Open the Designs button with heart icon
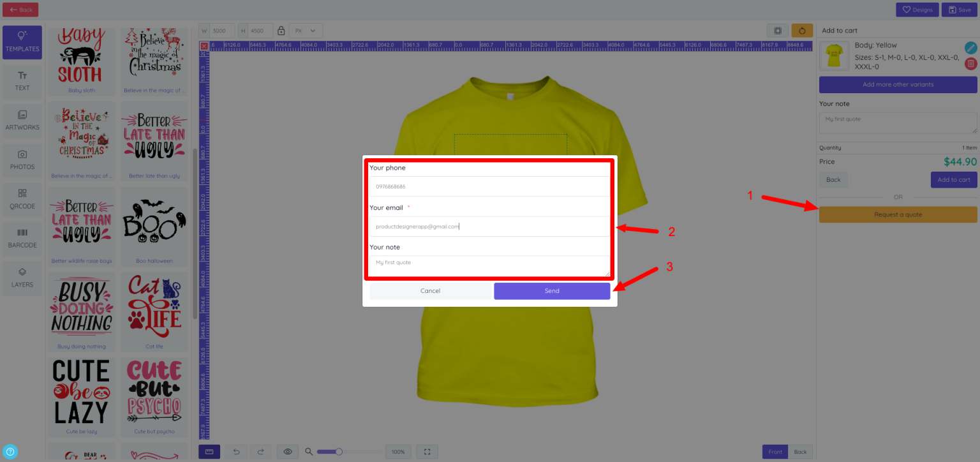980x462 pixels. (917, 10)
